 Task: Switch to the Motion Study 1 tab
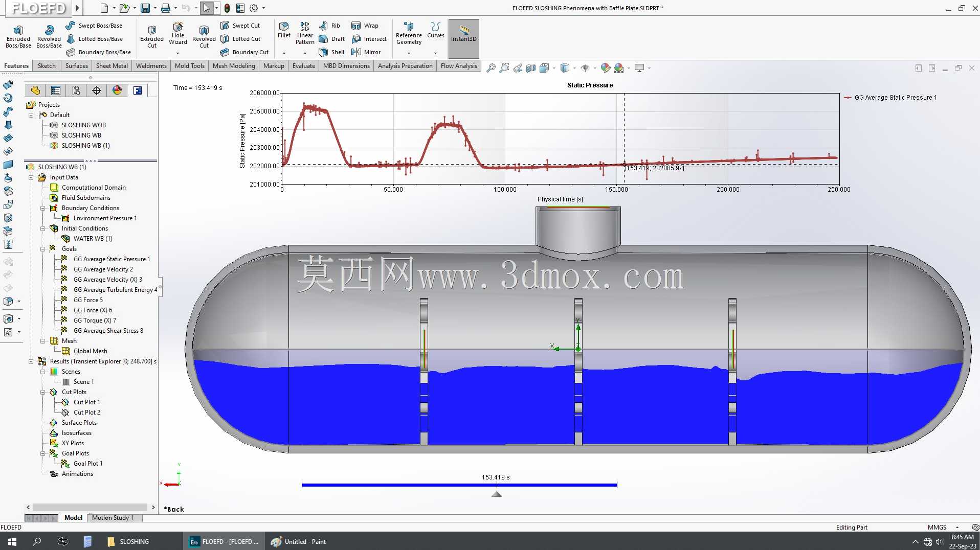point(113,518)
